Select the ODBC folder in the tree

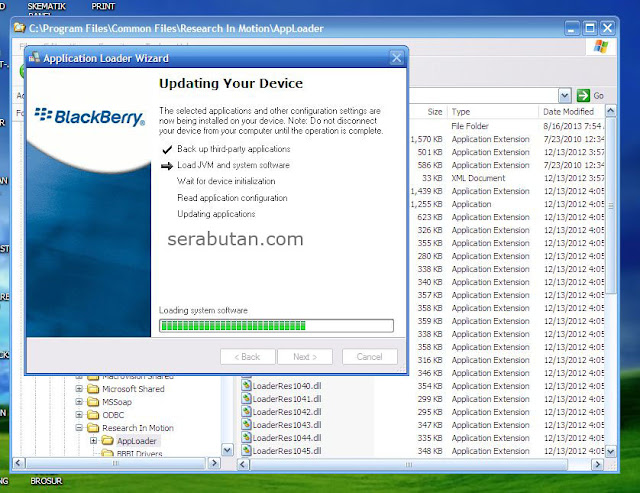coord(113,415)
